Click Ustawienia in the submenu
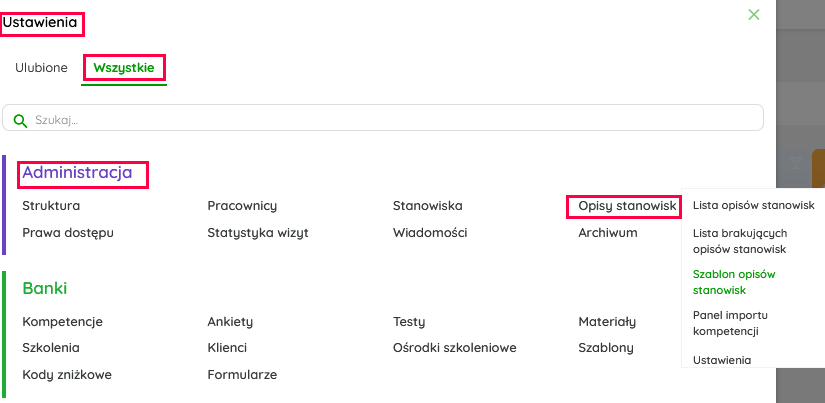825x403 pixels. pos(722,359)
